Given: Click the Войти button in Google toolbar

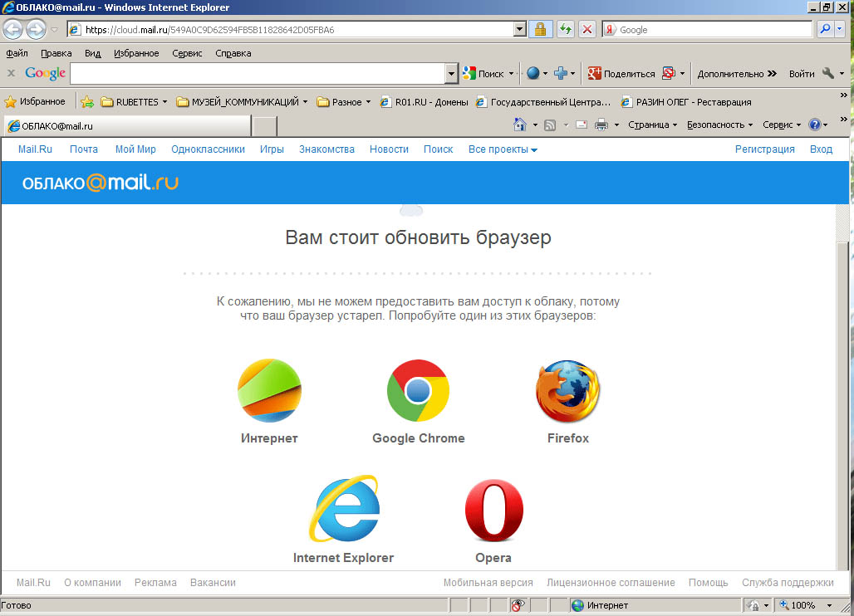Looking at the screenshot, I should [802, 73].
